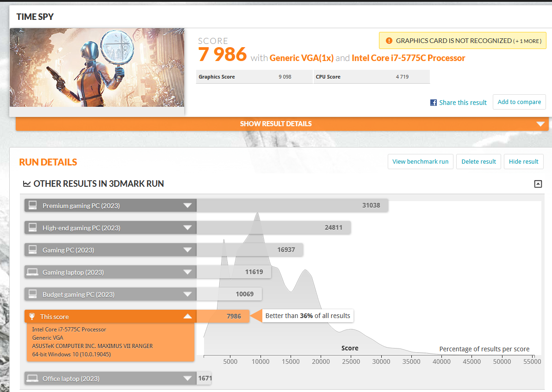The image size is (552, 392).
Task: Click the laptop icon in Gaming laptop row
Action: coord(32,272)
